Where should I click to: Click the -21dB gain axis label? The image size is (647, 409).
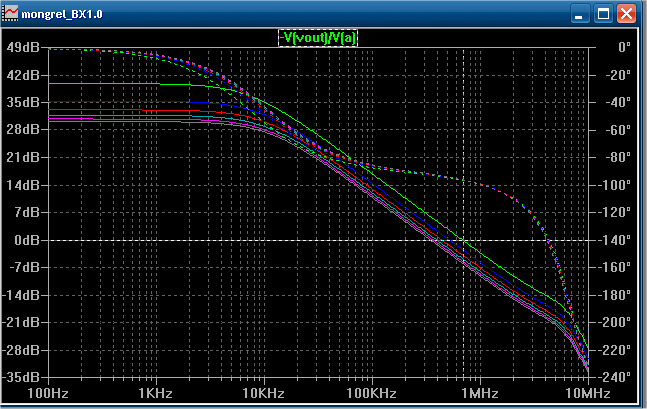coord(21,322)
